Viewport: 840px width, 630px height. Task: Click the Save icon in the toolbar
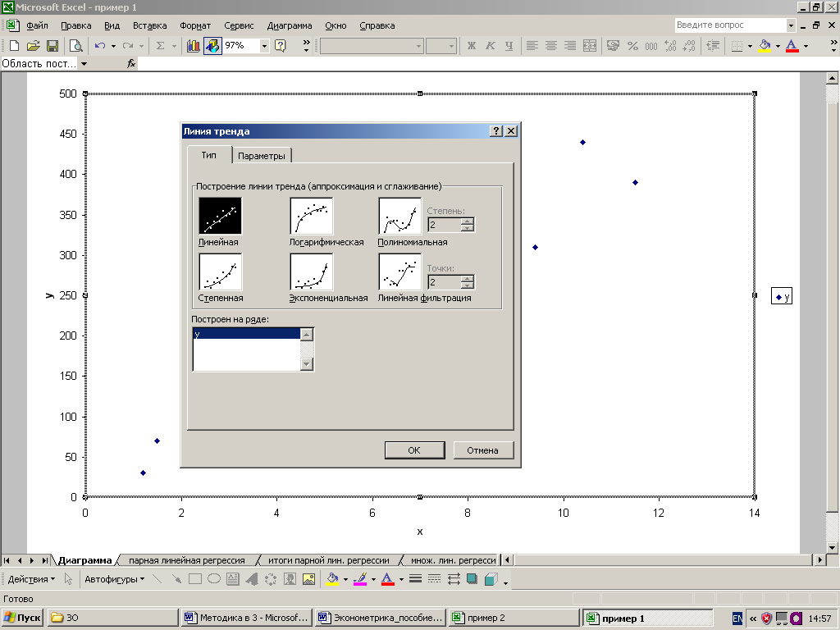(52, 46)
